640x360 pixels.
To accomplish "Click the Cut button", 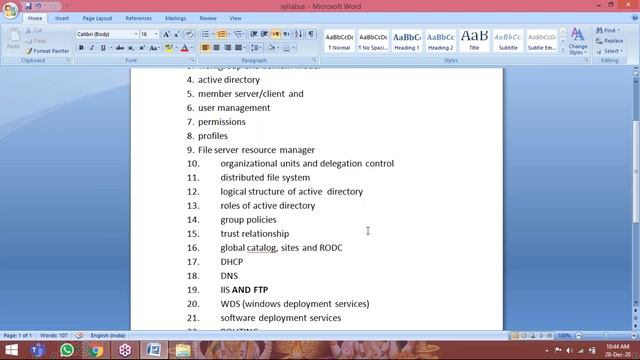I will click(x=34, y=31).
